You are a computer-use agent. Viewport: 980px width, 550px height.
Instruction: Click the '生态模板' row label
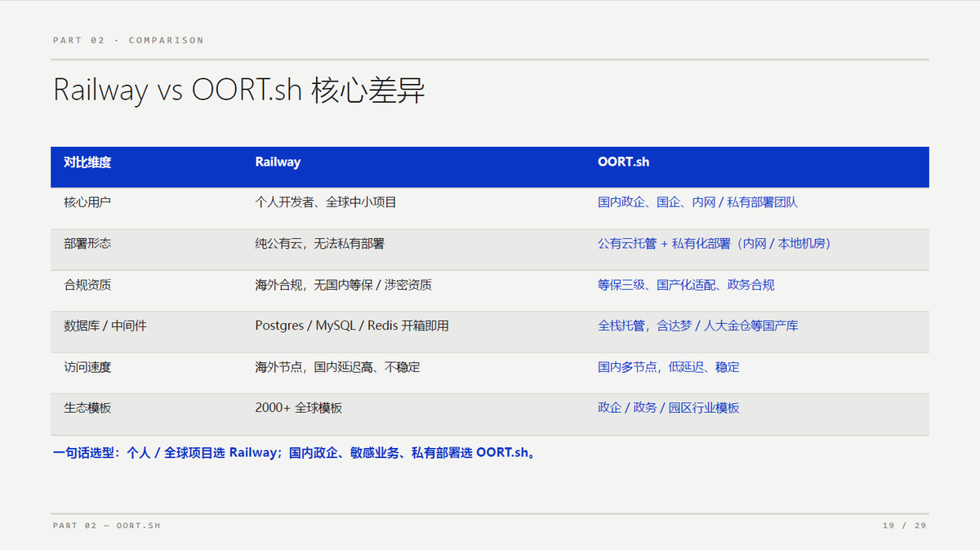point(87,408)
